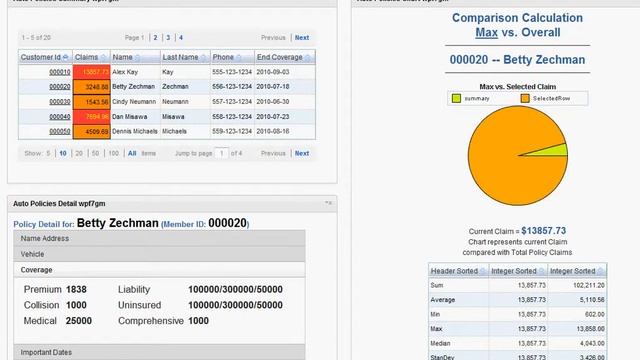Click the Current Claim amount $13857.73
This screenshot has height=360, width=640.
click(x=544, y=231)
